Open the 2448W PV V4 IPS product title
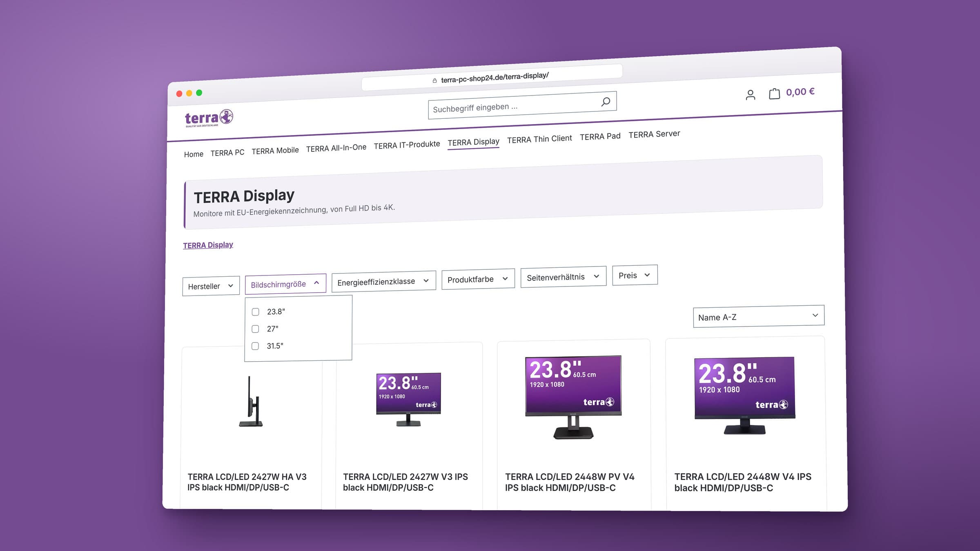The height and width of the screenshot is (551, 980). [x=570, y=482]
